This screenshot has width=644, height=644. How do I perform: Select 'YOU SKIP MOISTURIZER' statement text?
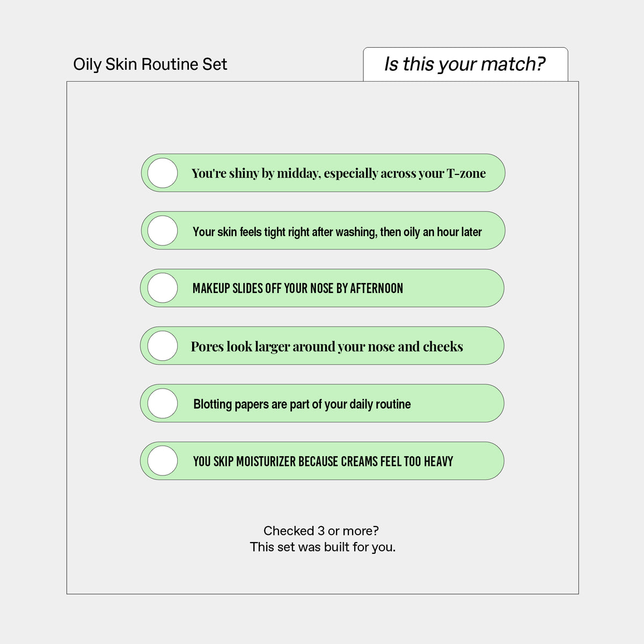[x=323, y=462]
